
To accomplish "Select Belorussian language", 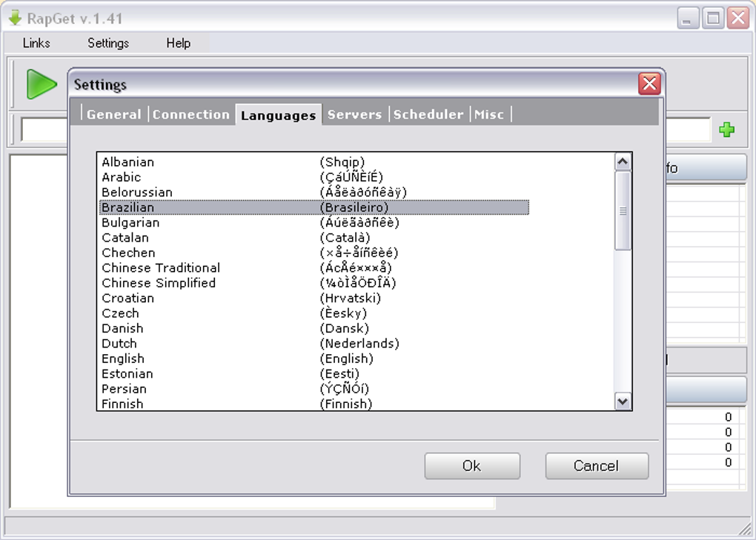I will (x=137, y=192).
